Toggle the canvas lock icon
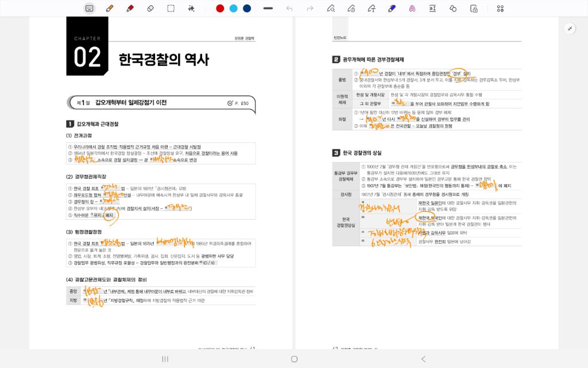This screenshot has height=368, width=588. pos(474,8)
